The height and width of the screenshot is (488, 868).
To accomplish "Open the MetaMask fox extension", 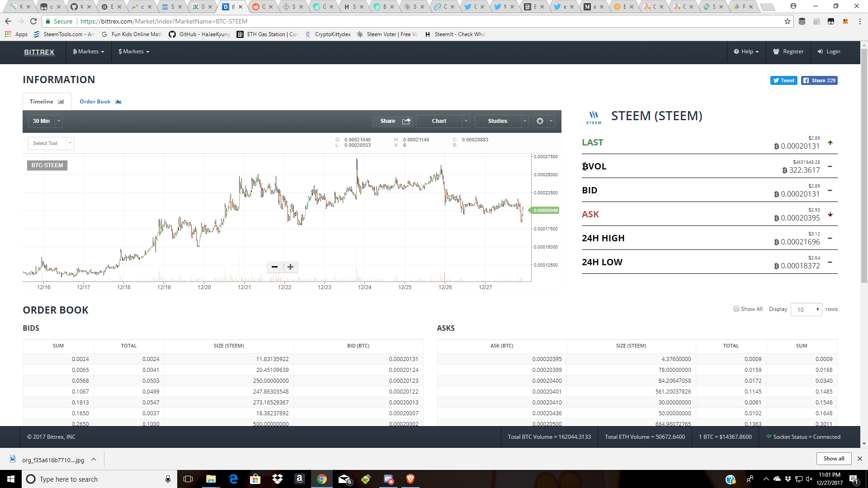I will click(x=845, y=21).
